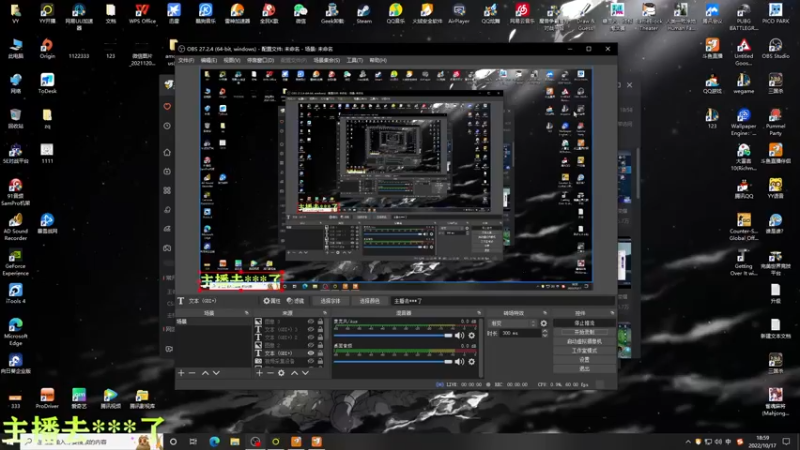
Task: Click the 选择字体 button
Action: 330,301
